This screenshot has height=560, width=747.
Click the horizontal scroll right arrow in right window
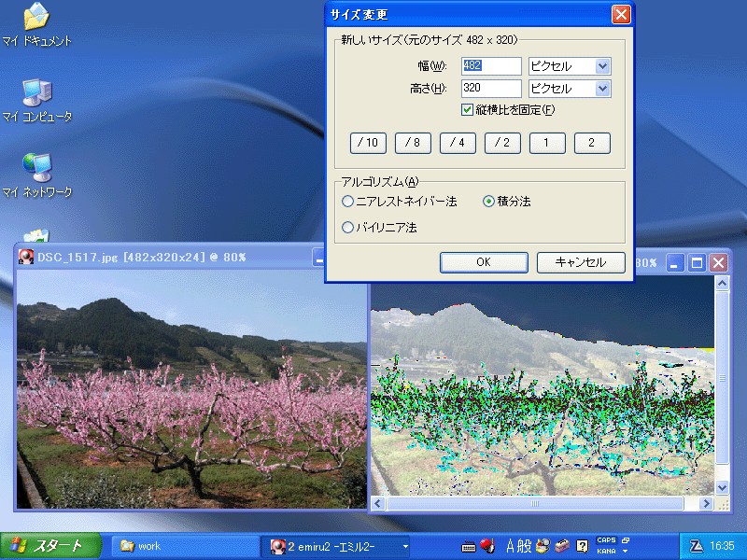tap(706, 503)
